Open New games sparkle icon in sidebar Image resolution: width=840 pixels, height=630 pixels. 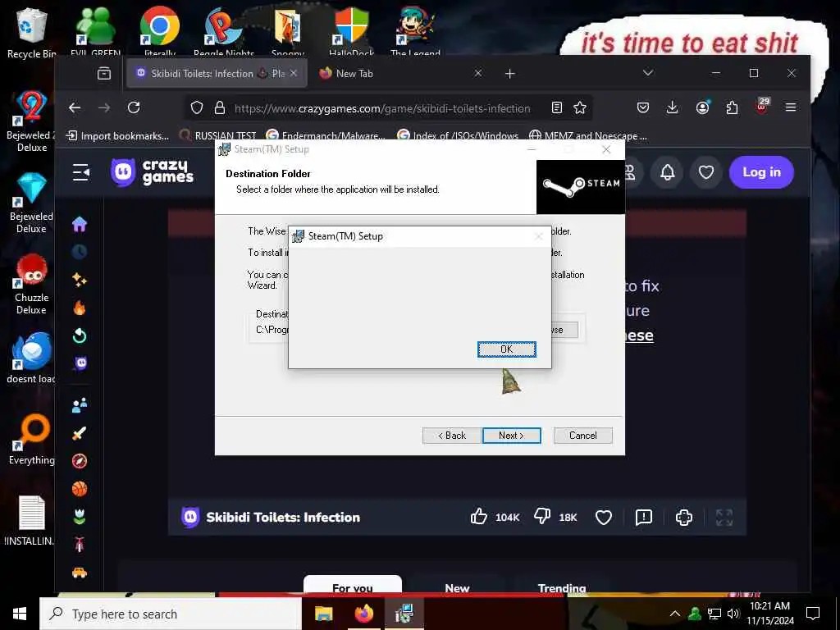(x=80, y=280)
